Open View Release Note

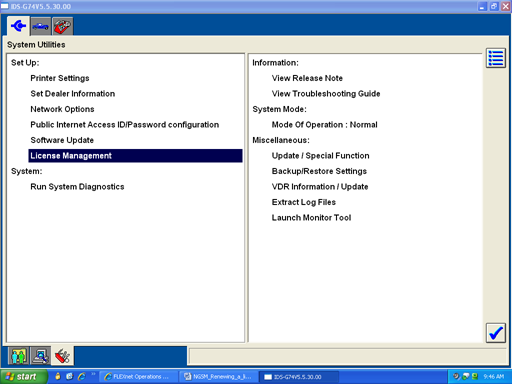pyautogui.click(x=307, y=78)
